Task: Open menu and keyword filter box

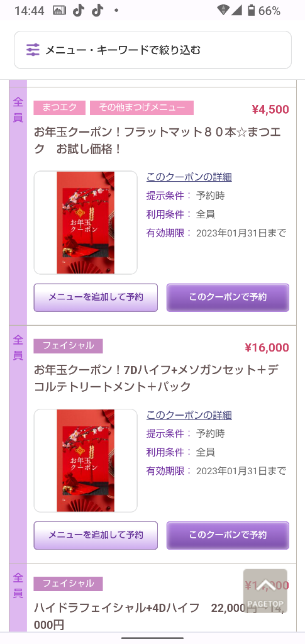Action: pyautogui.click(x=153, y=50)
